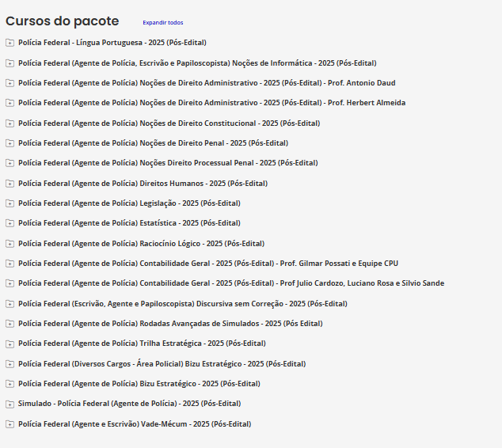Expand Vade-Mécum course plus icon
The width and height of the screenshot is (502, 448).
coord(10,424)
